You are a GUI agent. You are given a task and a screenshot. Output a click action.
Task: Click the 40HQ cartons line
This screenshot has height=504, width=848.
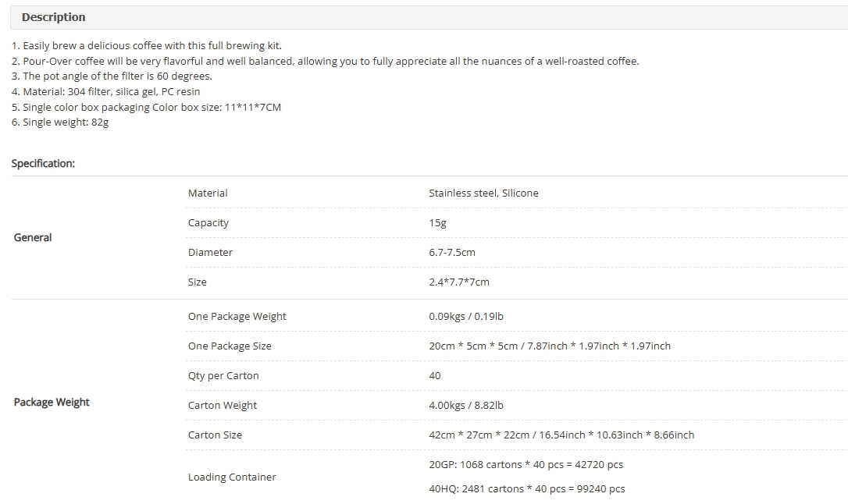[527, 489]
